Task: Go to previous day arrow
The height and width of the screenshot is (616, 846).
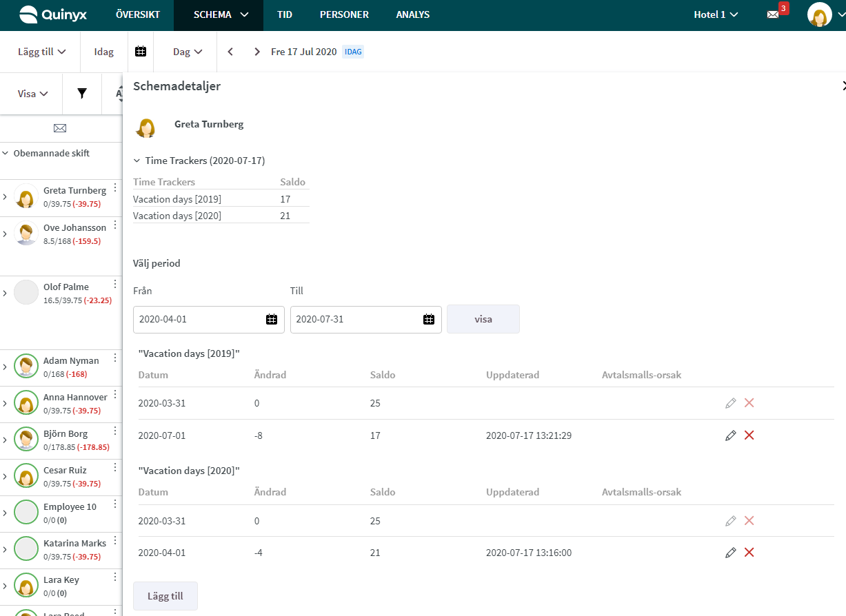Action: coord(230,52)
